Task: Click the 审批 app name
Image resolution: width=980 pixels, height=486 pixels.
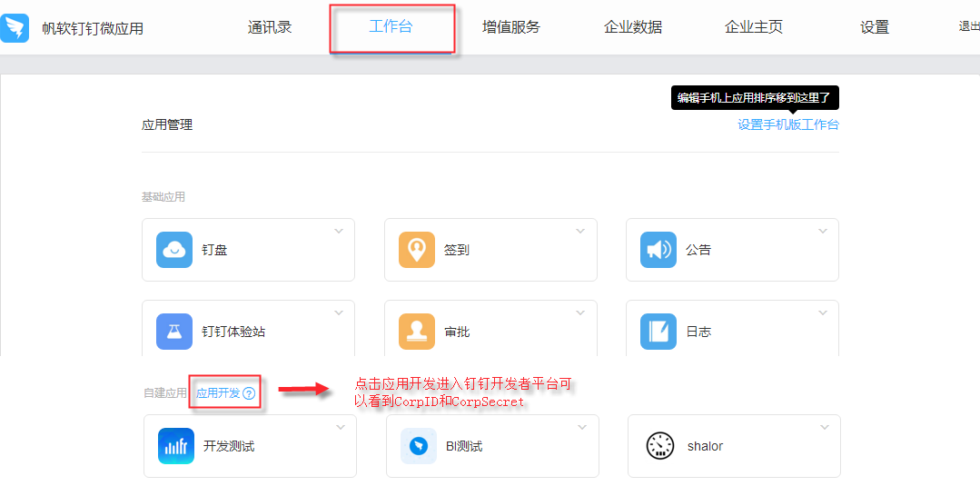Action: coord(457,332)
